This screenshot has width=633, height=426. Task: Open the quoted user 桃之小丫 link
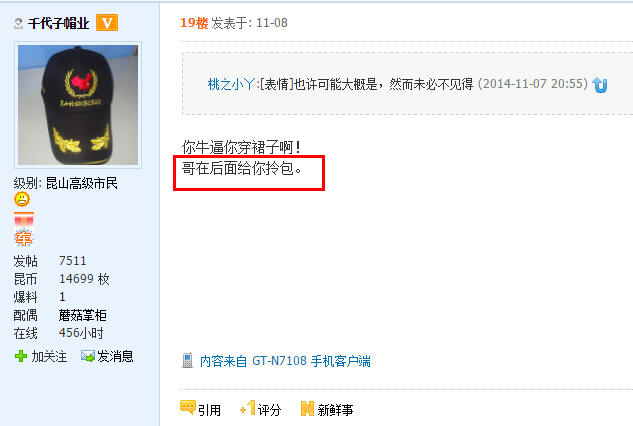pos(231,84)
